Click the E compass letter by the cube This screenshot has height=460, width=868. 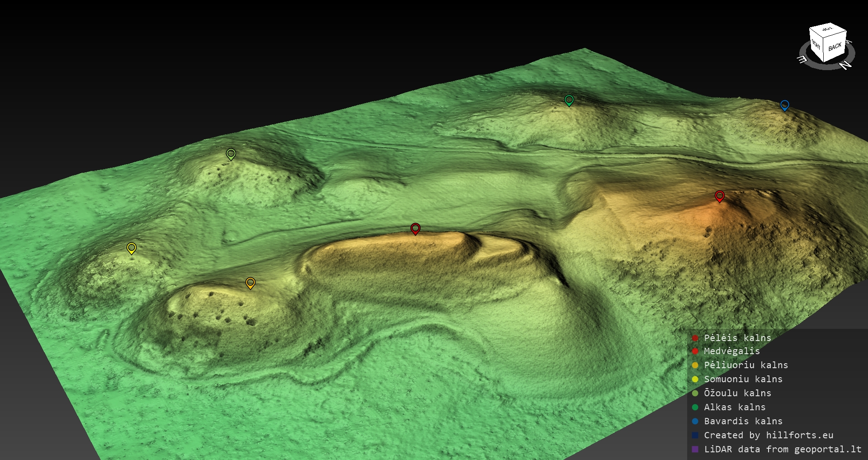pos(802,59)
